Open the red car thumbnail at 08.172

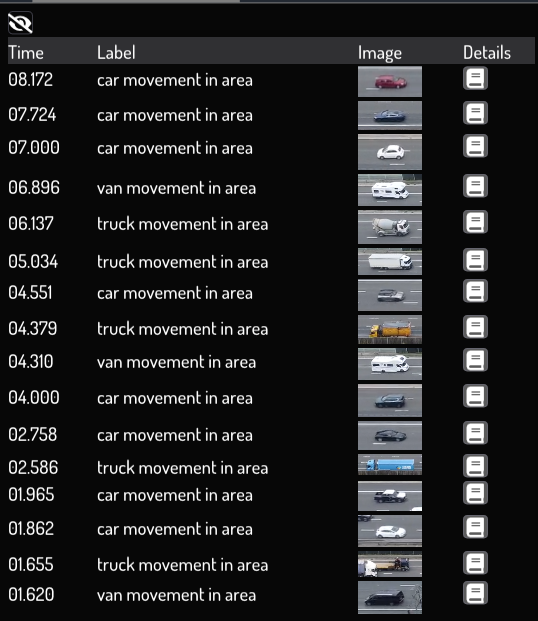390,82
